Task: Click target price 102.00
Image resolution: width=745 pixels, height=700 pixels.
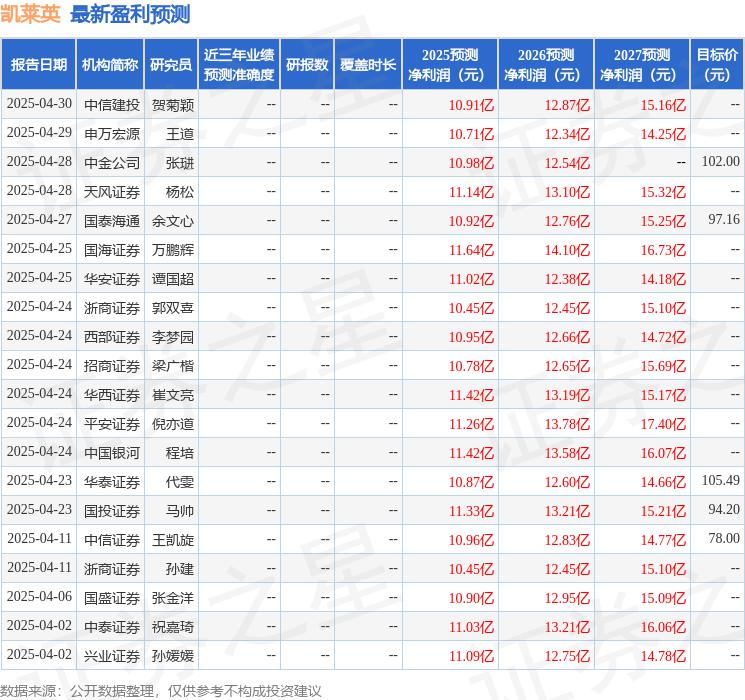Action: (721, 162)
